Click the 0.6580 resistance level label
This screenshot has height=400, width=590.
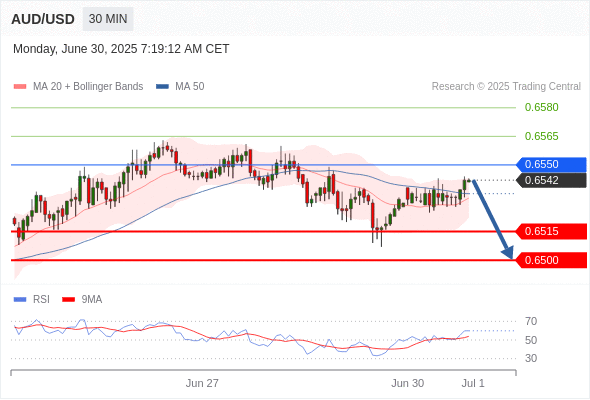coord(541,107)
